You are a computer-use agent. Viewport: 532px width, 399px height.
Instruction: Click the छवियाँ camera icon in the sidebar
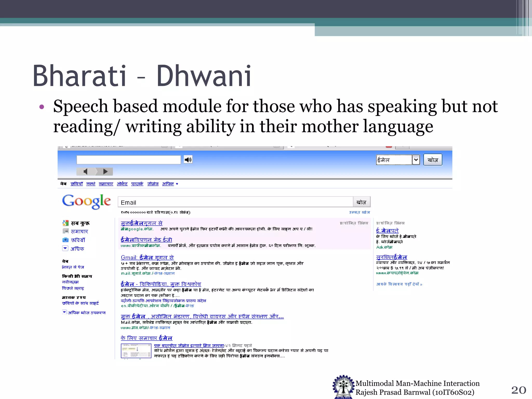[65, 240]
